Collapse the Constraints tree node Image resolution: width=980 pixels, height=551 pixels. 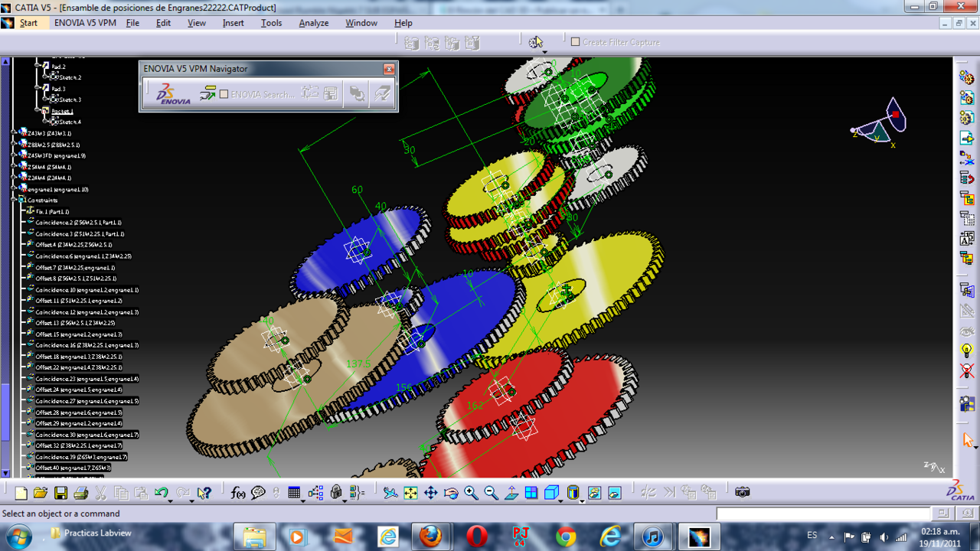pos(14,200)
